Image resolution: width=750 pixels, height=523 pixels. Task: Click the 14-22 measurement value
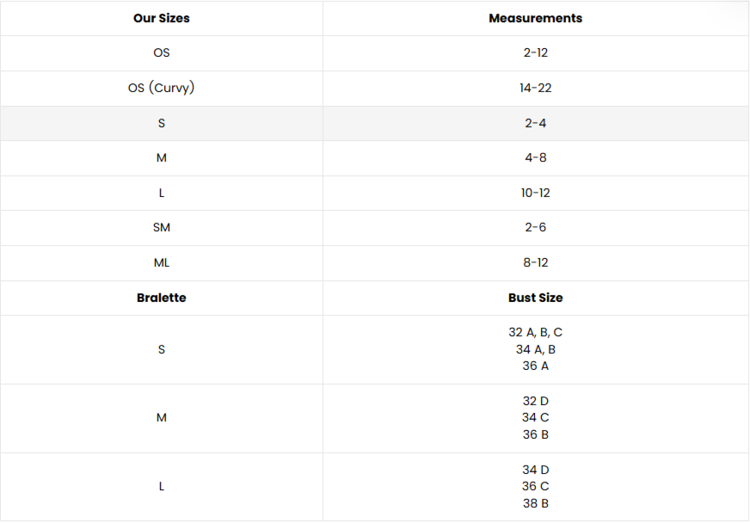(x=535, y=88)
